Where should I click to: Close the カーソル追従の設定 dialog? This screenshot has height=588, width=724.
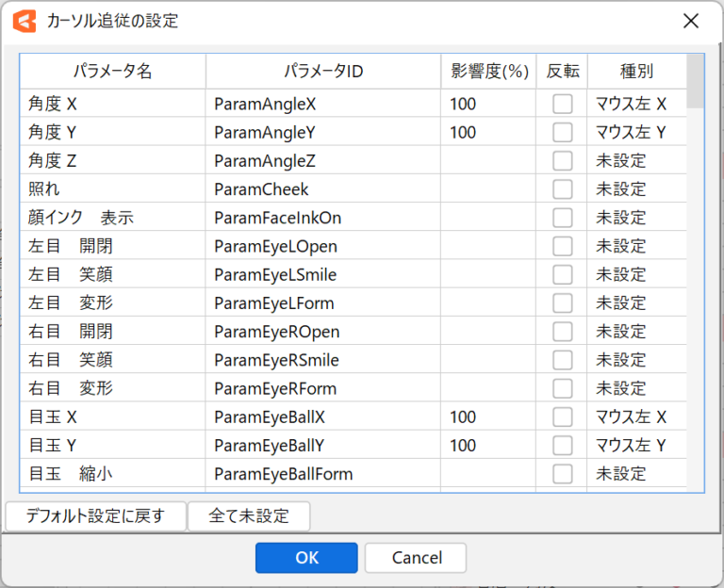(x=690, y=21)
